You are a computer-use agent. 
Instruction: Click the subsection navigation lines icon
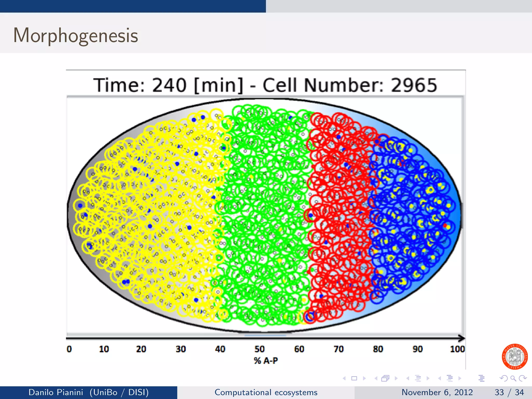[x=418, y=378]
